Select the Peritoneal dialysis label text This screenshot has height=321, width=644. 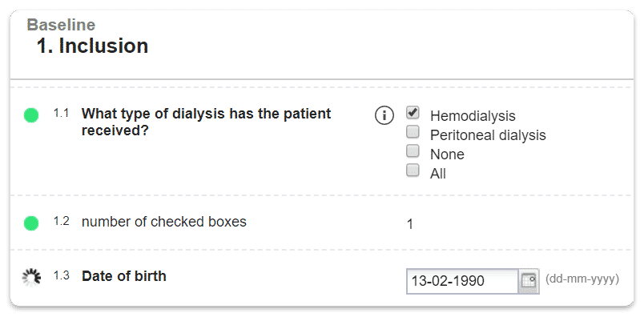tap(488, 135)
